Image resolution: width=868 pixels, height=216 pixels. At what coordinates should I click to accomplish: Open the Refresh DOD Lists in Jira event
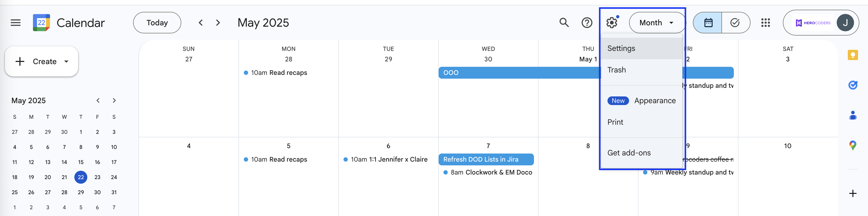pos(486,159)
